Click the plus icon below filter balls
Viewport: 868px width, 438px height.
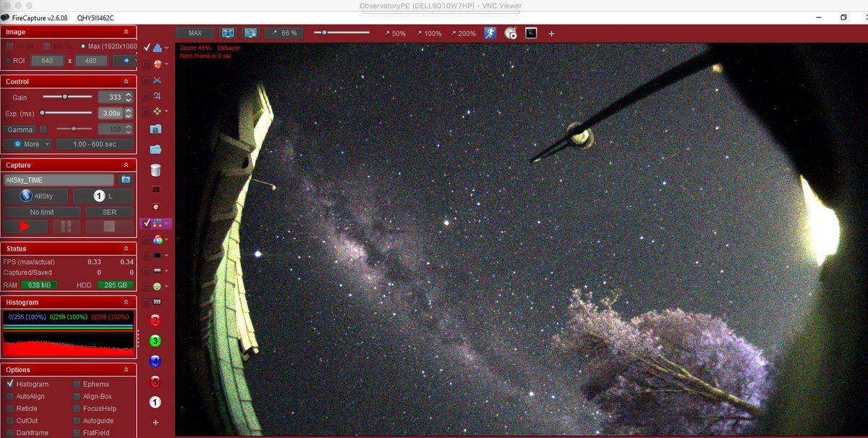(156, 422)
